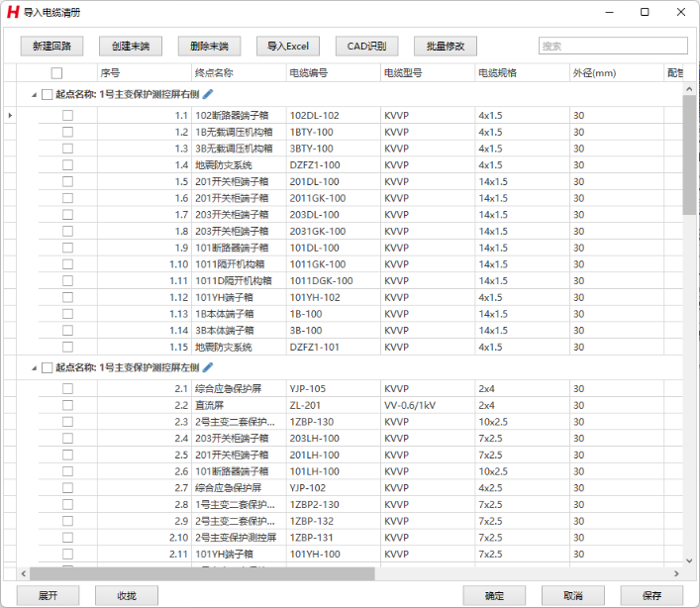Check the box for row 1.5 201开关柜端子箱
700x608 pixels.
tap(67, 182)
